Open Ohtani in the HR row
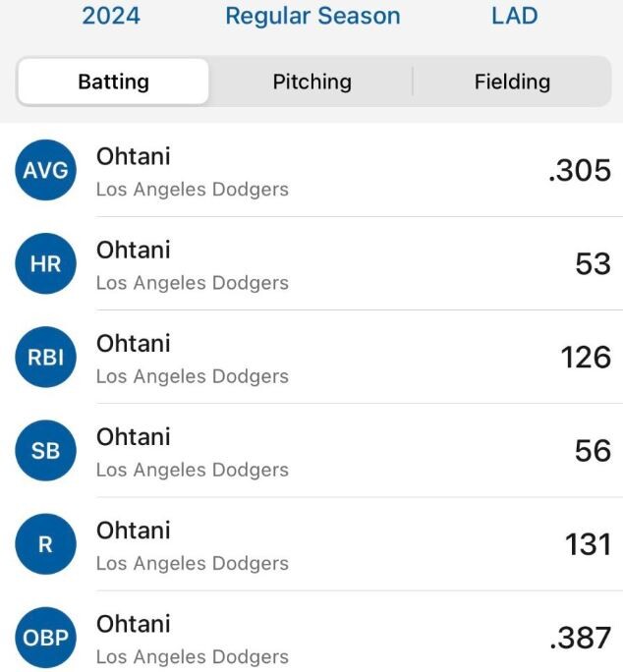Image resolution: width=623 pixels, height=672 pixels. [134, 250]
